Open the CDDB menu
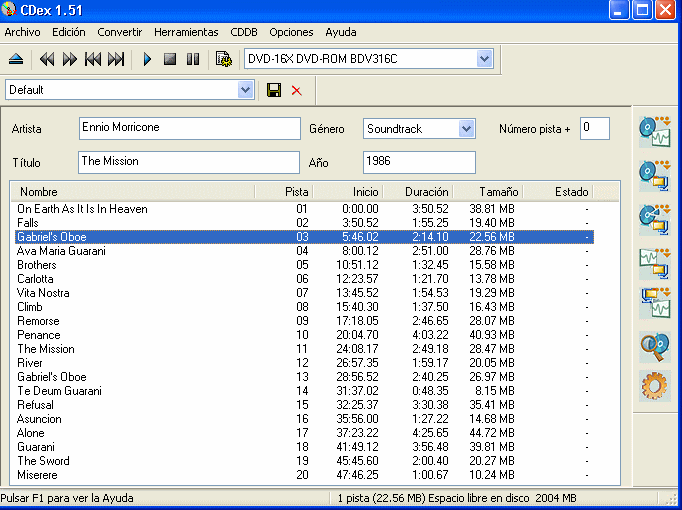Viewport: 682px width, 510px height. 244,32
